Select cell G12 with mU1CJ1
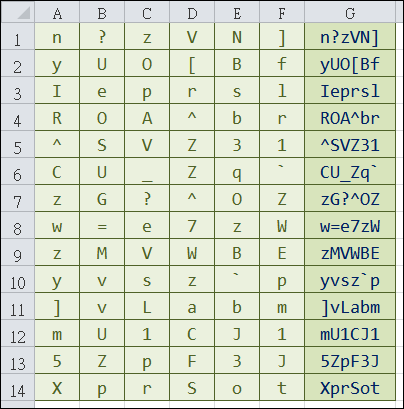The image size is (404, 409). click(x=350, y=334)
